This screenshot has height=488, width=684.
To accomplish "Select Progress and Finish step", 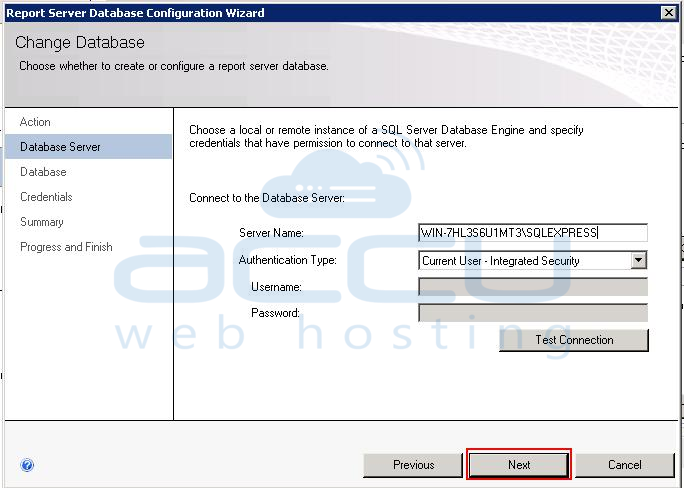I will [66, 247].
